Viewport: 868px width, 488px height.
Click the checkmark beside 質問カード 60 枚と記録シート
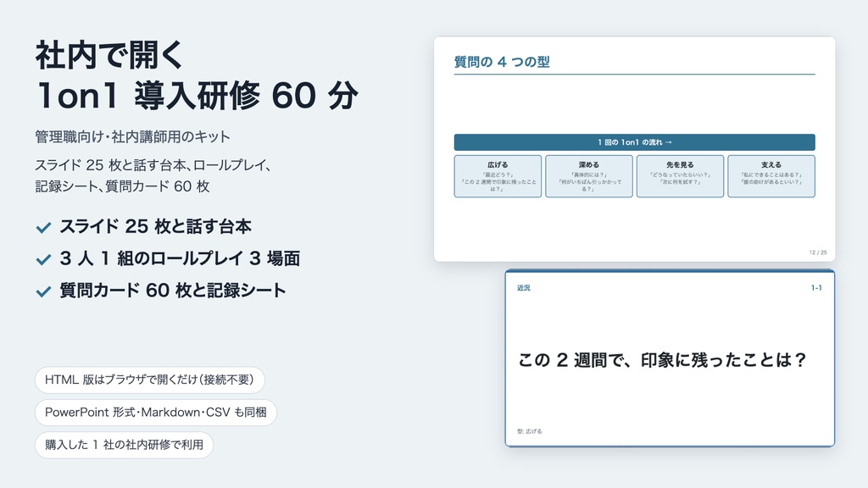click(x=43, y=291)
